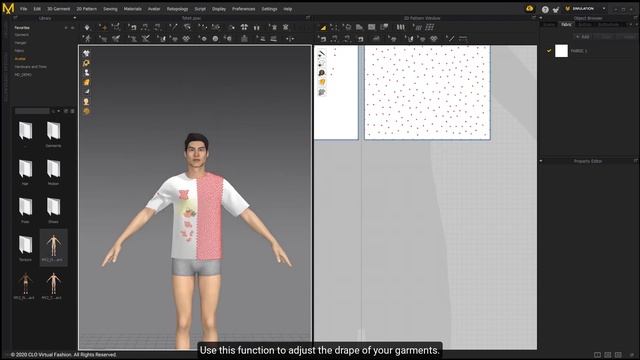Image resolution: width=640 pixels, height=360 pixels.
Task: Toggle garment display shirt icon in 3D window
Action: (x=86, y=53)
